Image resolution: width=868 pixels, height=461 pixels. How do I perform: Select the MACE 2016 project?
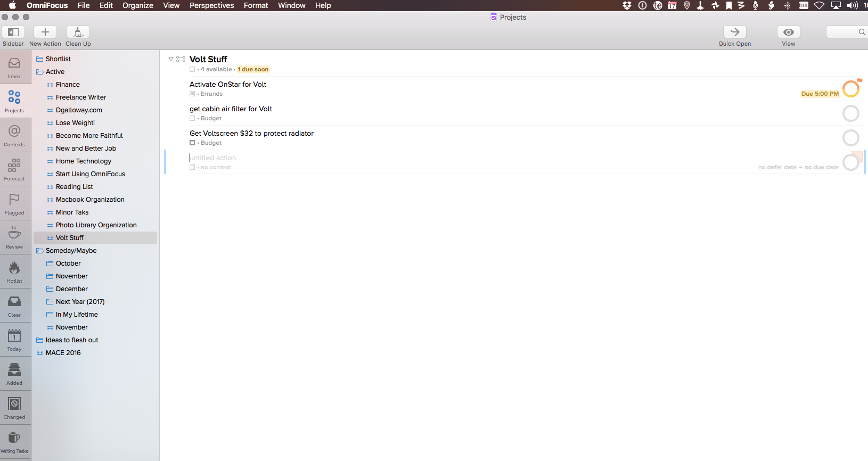63,353
